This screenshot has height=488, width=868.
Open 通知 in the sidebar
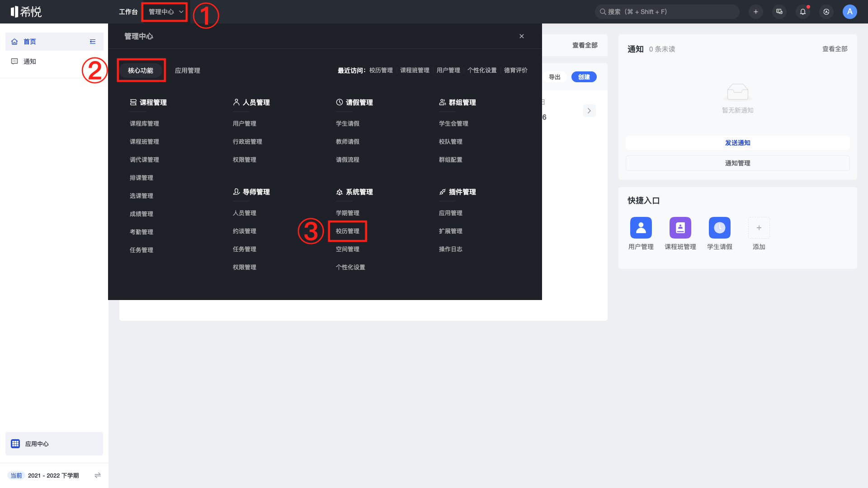click(54, 61)
